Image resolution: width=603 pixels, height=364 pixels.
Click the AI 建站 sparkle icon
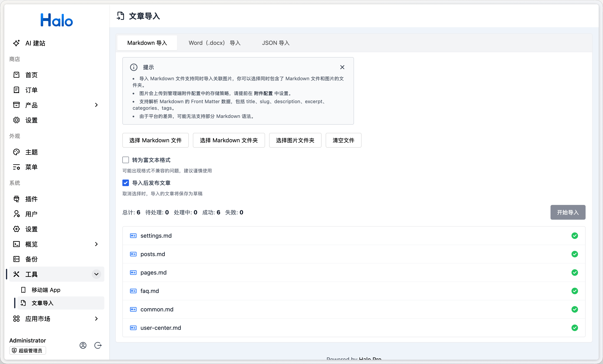[16, 43]
